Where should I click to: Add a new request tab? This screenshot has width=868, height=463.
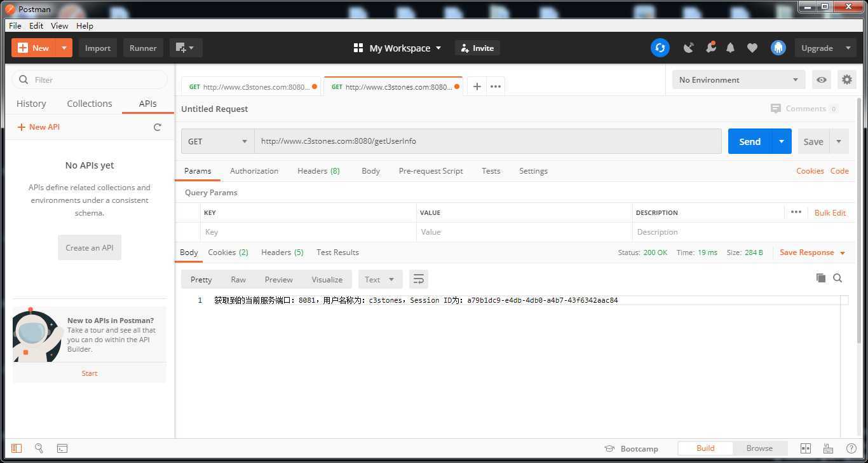pyautogui.click(x=477, y=86)
